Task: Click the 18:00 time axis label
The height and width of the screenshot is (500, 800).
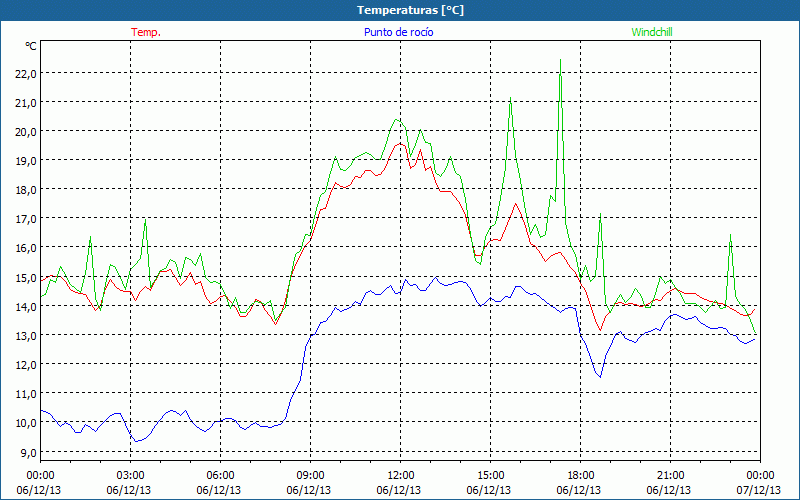Action: point(580,476)
